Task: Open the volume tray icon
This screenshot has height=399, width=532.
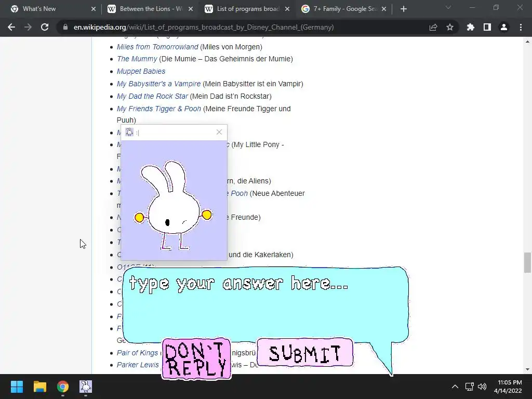Action: pos(482,387)
